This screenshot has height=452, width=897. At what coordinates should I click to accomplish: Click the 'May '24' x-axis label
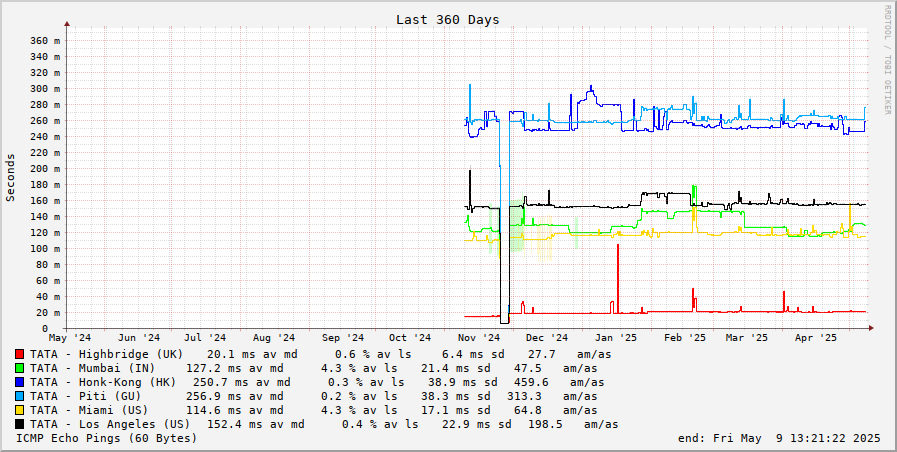[70, 338]
